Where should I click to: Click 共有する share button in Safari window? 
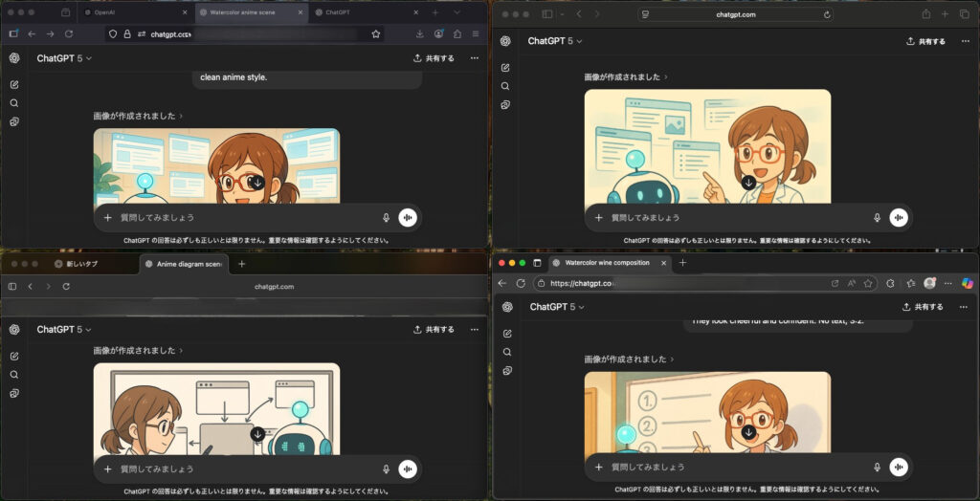[924, 42]
